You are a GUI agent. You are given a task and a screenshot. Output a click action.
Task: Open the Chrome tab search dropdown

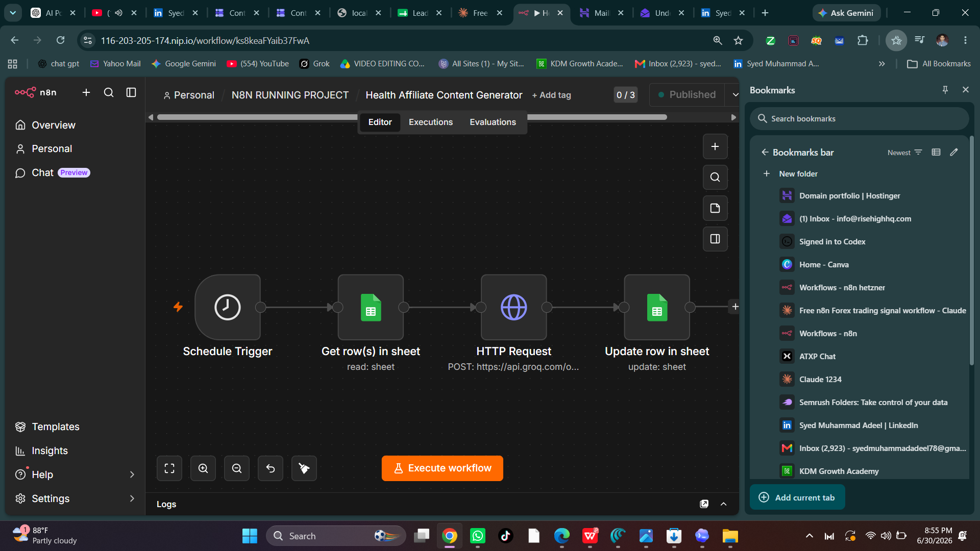point(13,13)
